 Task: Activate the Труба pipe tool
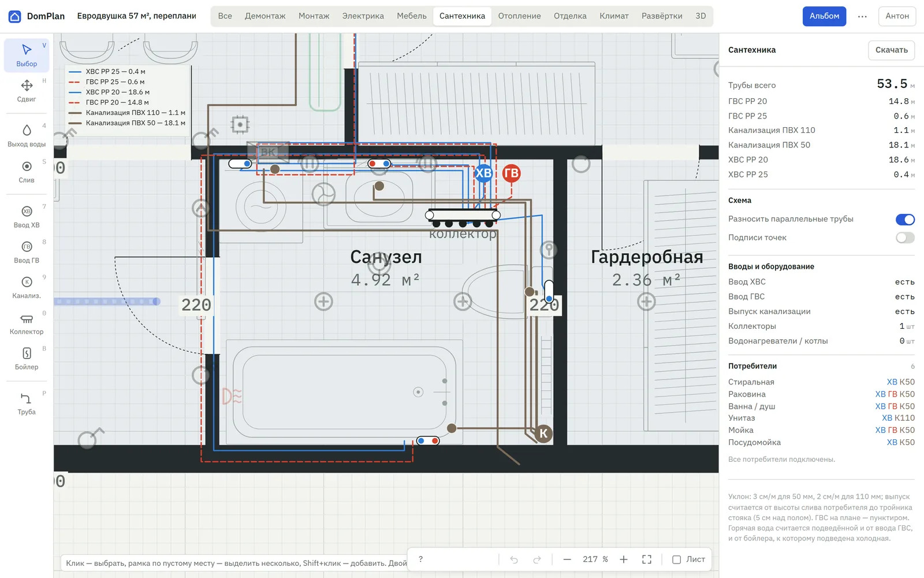point(27,403)
